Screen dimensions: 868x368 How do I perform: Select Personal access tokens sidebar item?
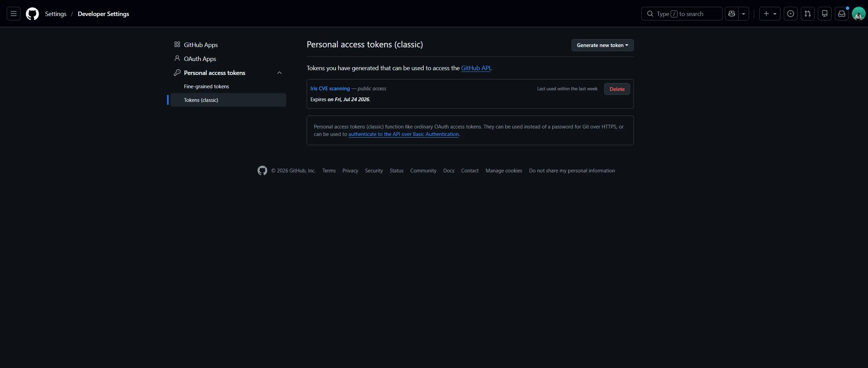coord(228,73)
